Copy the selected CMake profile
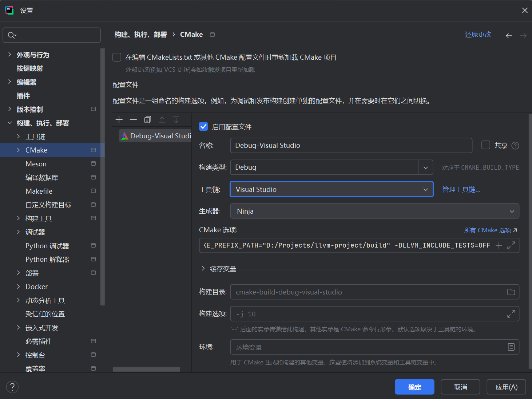 pyautogui.click(x=147, y=120)
